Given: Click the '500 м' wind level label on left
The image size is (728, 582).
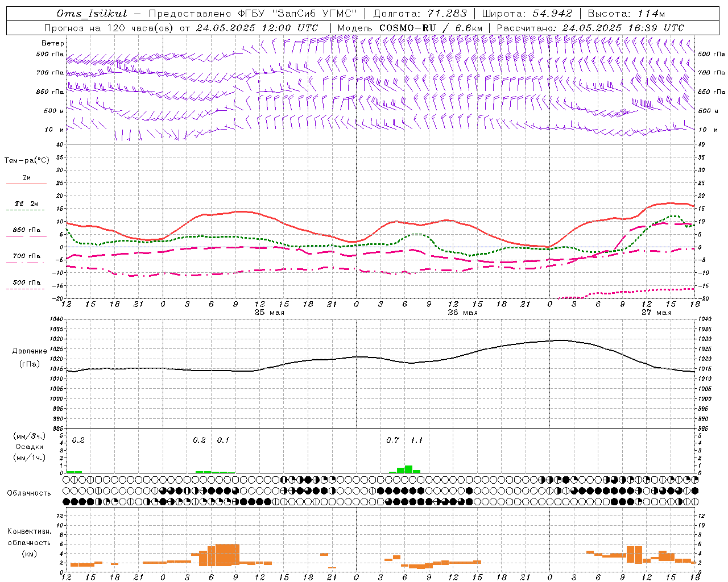Looking at the screenshot, I should tap(54, 111).
